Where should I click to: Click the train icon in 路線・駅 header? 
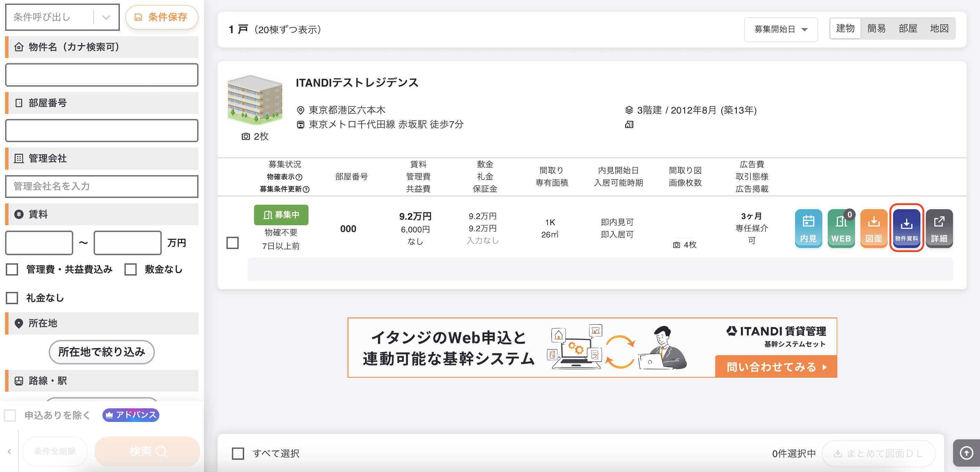pos(19,381)
